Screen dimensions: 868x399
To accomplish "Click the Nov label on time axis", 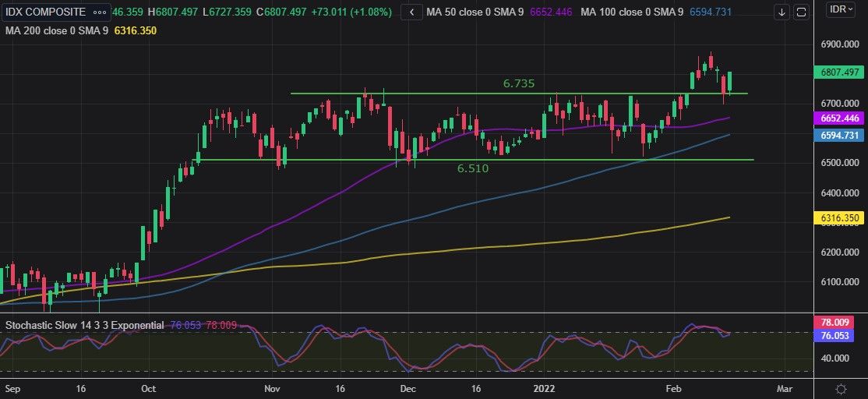I will pos(272,389).
